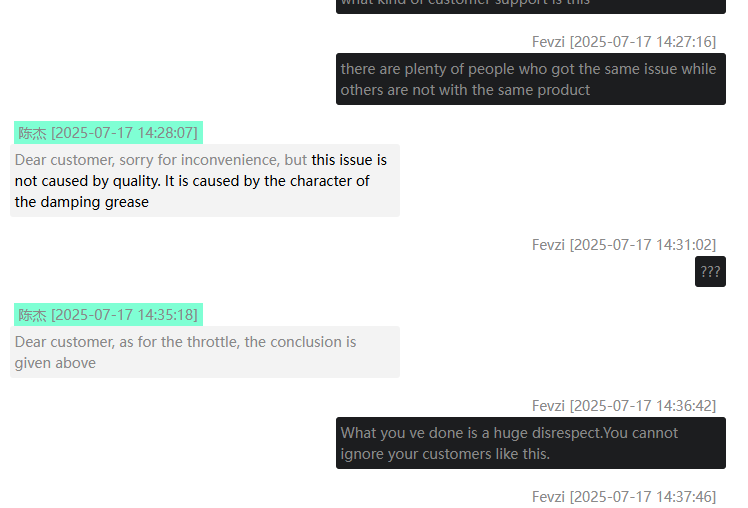Click the 'huge disrespect' message bubble

pyautogui.click(x=530, y=443)
